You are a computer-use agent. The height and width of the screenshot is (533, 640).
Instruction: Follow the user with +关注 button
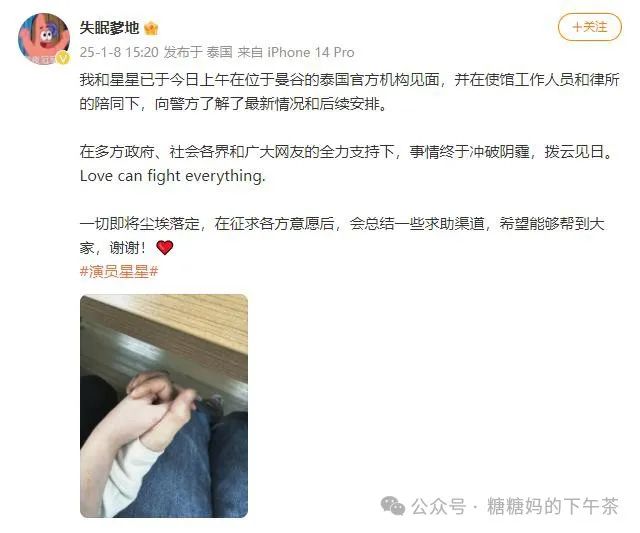coord(590,27)
